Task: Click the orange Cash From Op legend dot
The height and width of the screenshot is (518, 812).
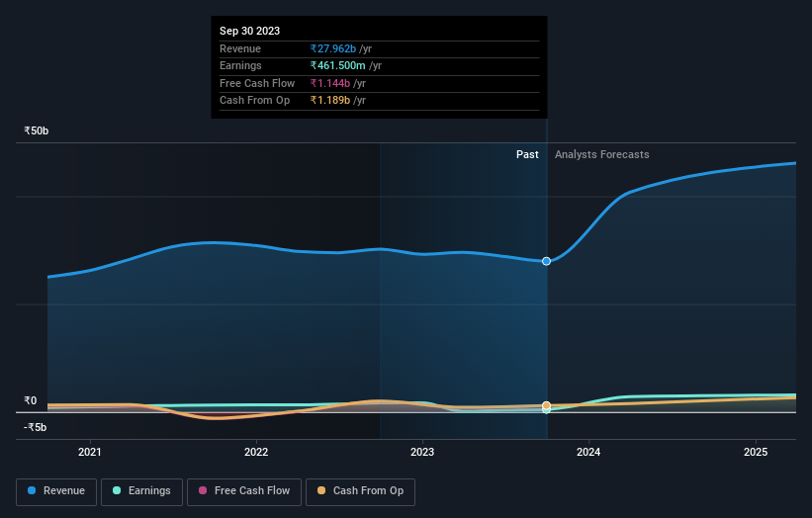Action: pos(321,490)
